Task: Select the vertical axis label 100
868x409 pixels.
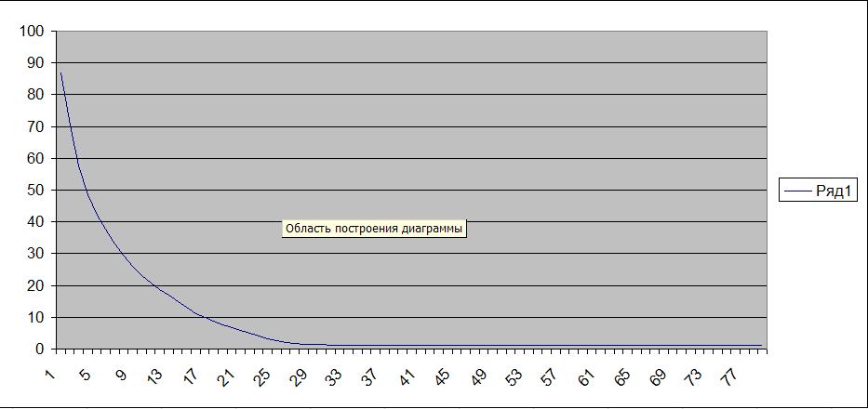Action: pyautogui.click(x=33, y=31)
